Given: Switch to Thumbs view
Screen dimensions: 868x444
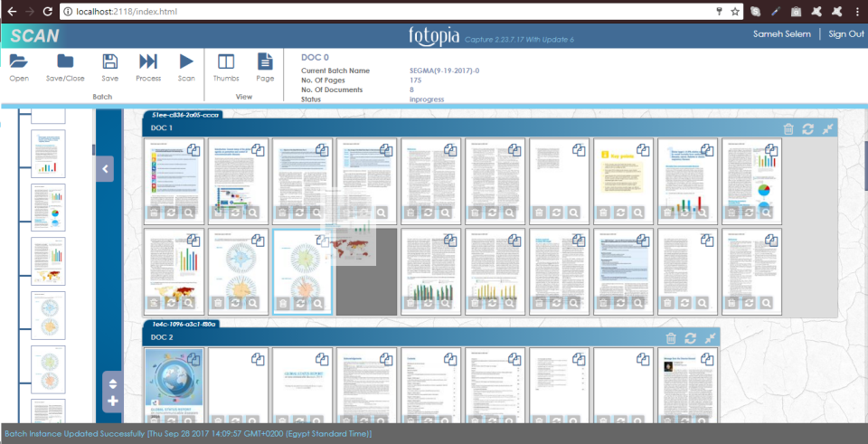Looking at the screenshot, I should (x=226, y=61).
